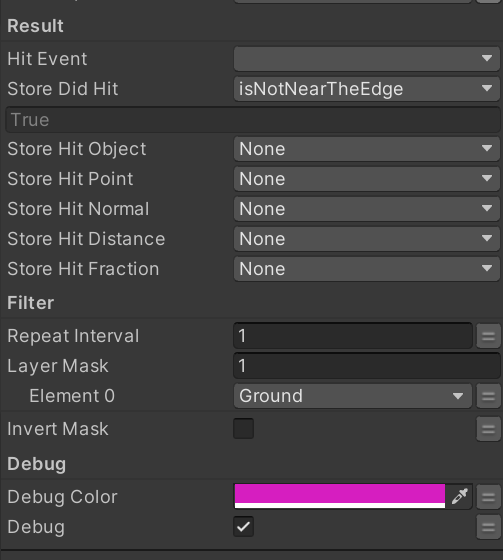Enable the Invert Mask checkbox
The height and width of the screenshot is (560, 503).
(x=244, y=429)
